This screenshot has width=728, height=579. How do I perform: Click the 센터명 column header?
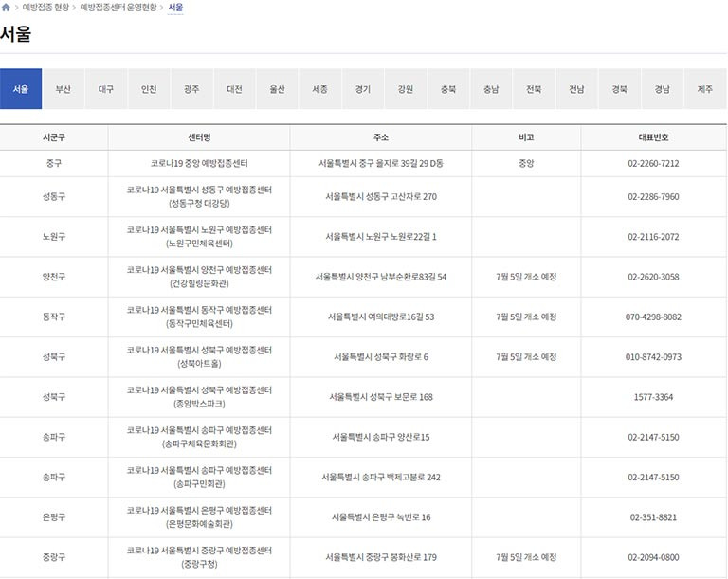pyautogui.click(x=199, y=137)
